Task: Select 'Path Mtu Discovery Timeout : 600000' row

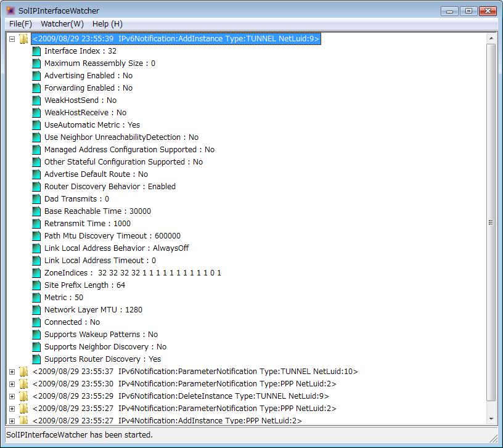Action: click(112, 235)
